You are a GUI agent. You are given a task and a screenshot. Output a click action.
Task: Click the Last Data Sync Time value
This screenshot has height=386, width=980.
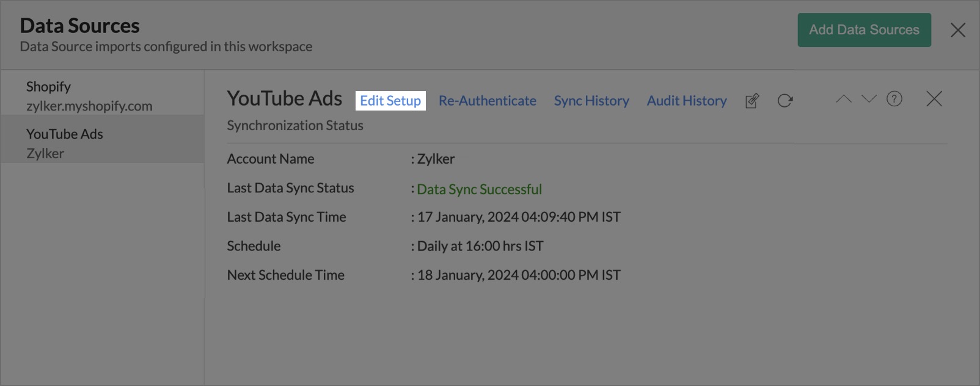tap(519, 217)
